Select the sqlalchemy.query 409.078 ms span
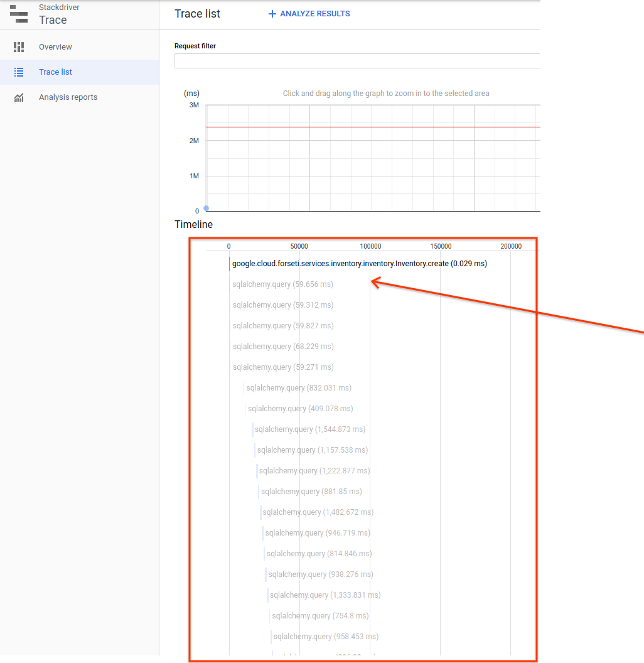 (x=300, y=409)
